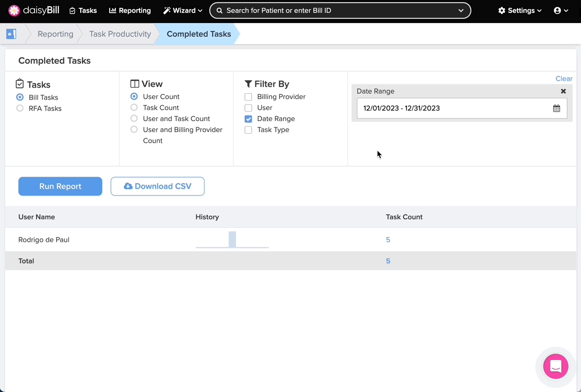Click the History bar chart for Rodrigo de Paul
Screen dimensions: 581x392
coord(232,240)
